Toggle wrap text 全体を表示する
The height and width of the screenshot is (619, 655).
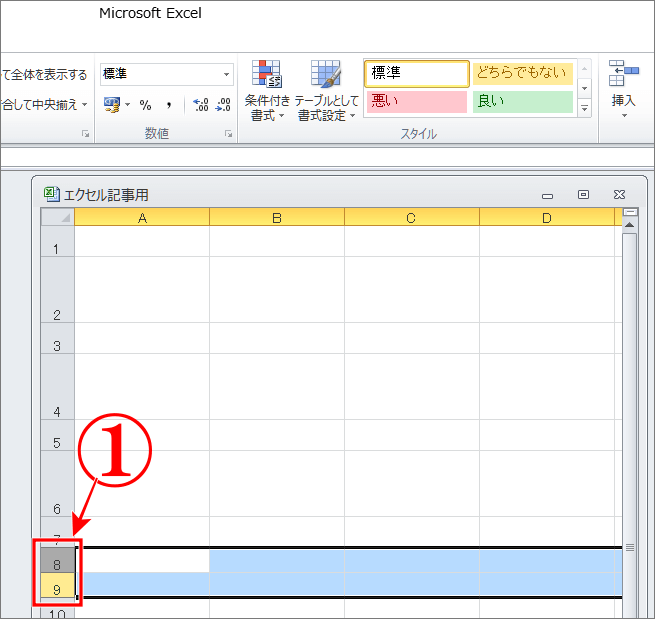(44, 75)
